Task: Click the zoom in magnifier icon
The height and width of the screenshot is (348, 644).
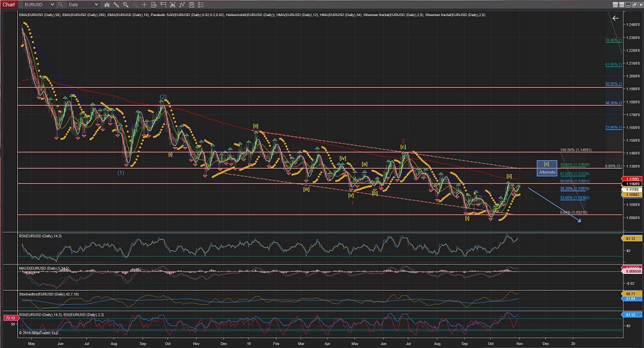Action: tap(125, 5)
